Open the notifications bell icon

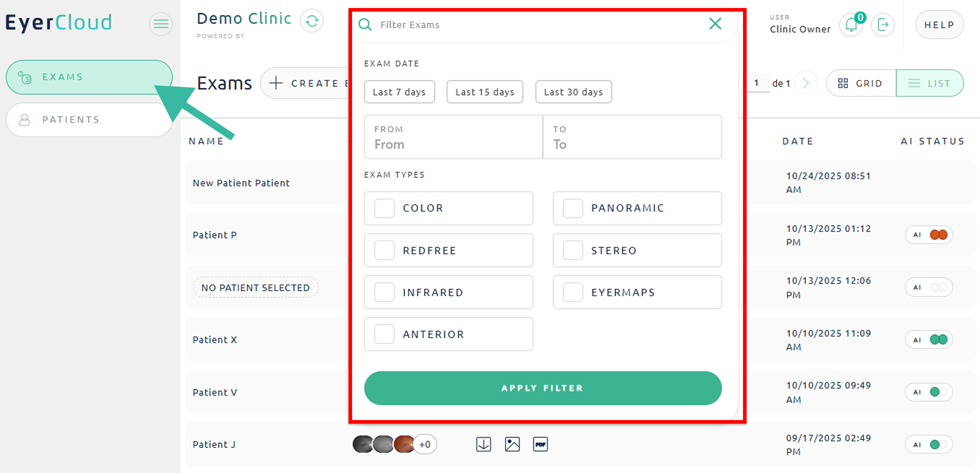[851, 25]
